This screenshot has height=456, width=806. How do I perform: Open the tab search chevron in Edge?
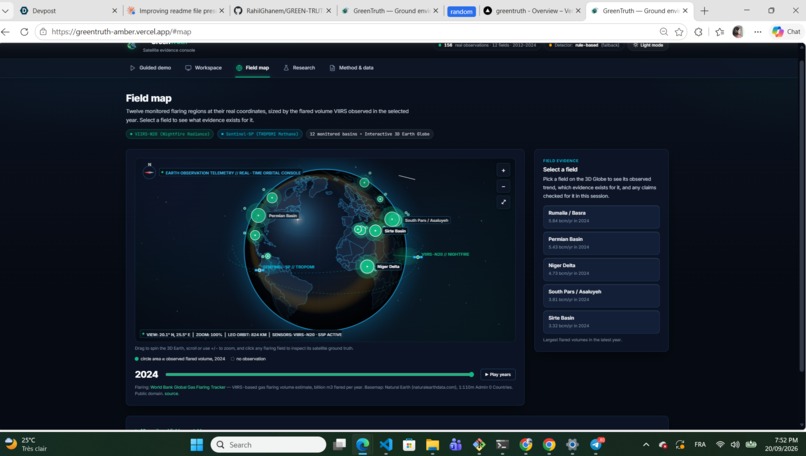click(5, 11)
